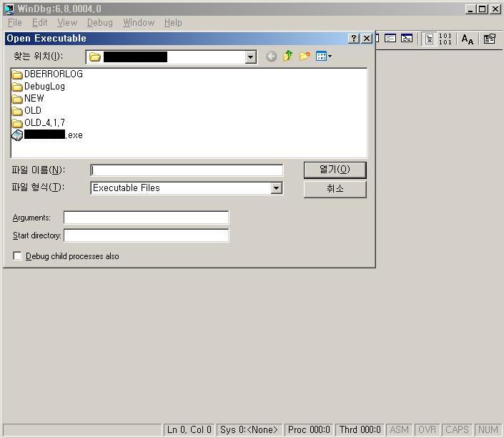The width and height of the screenshot is (504, 438).
Task: Click the Sys 0:<None> status field
Action: 249,429
